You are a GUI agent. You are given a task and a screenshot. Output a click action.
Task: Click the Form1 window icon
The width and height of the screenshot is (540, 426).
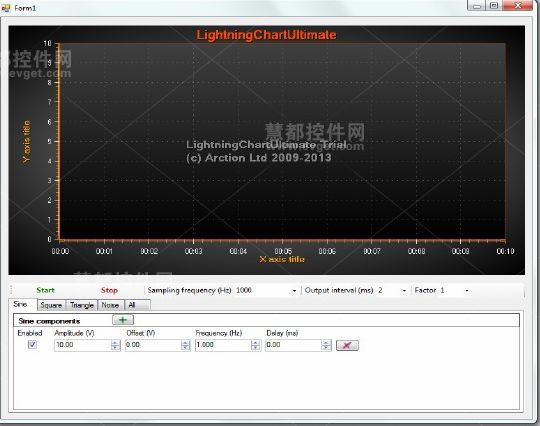pyautogui.click(x=6, y=8)
